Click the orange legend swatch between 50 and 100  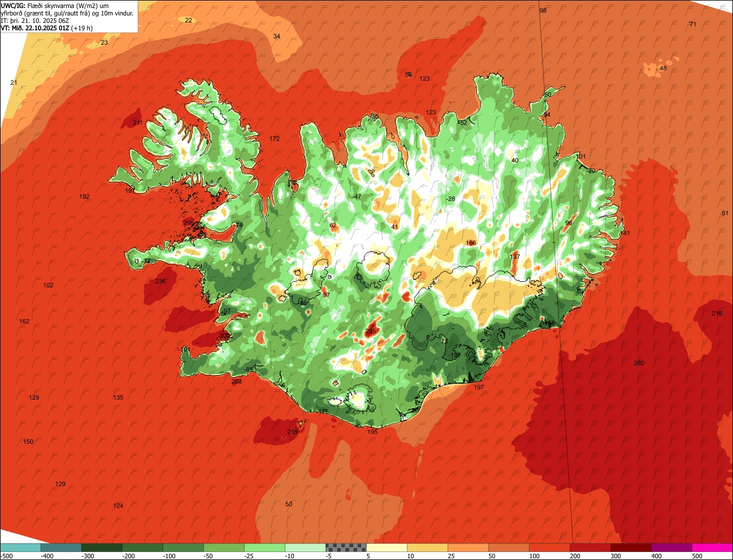[509, 547]
